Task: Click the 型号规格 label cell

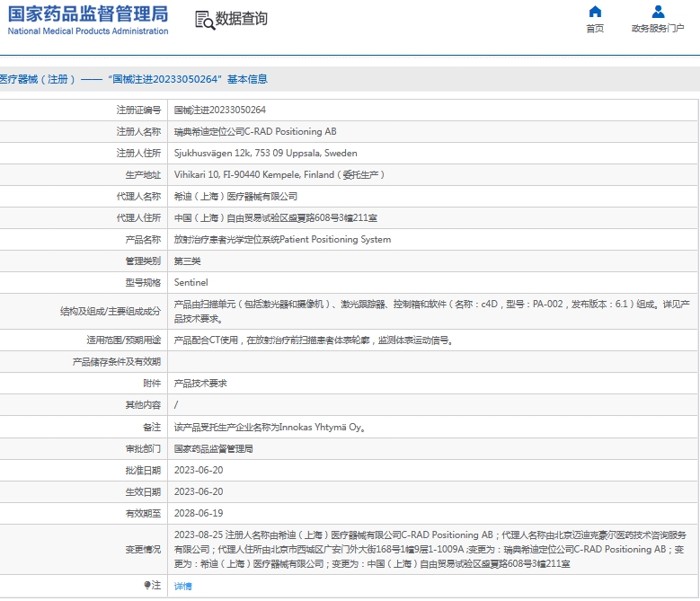Action: 143,282
